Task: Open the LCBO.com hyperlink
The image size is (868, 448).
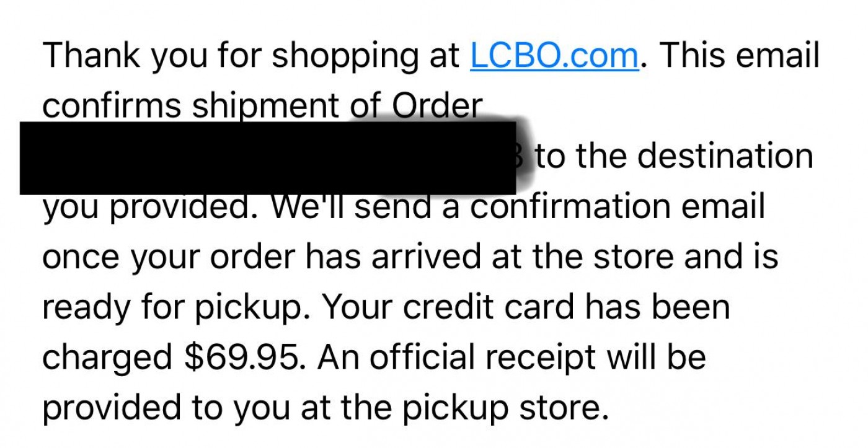Action: 554,56
